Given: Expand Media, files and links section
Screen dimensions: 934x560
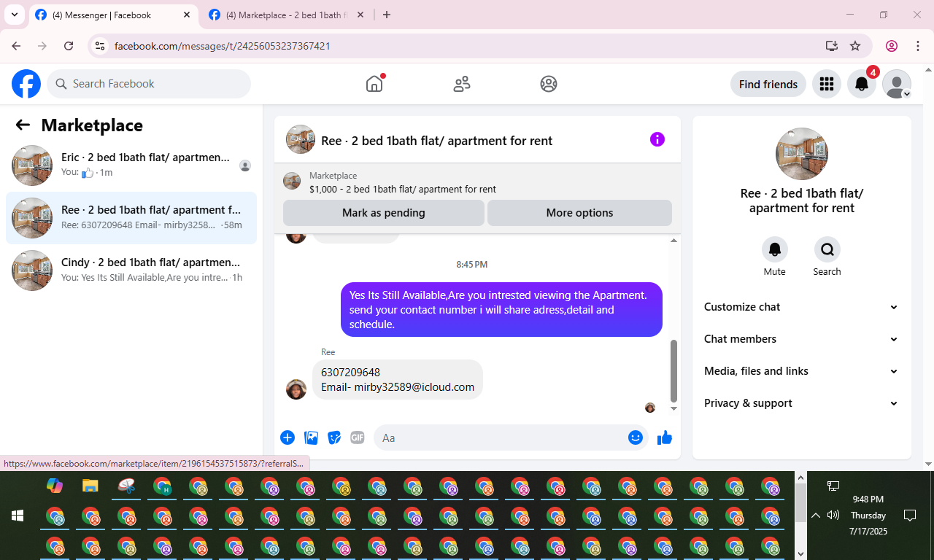Looking at the screenshot, I should 801,371.
